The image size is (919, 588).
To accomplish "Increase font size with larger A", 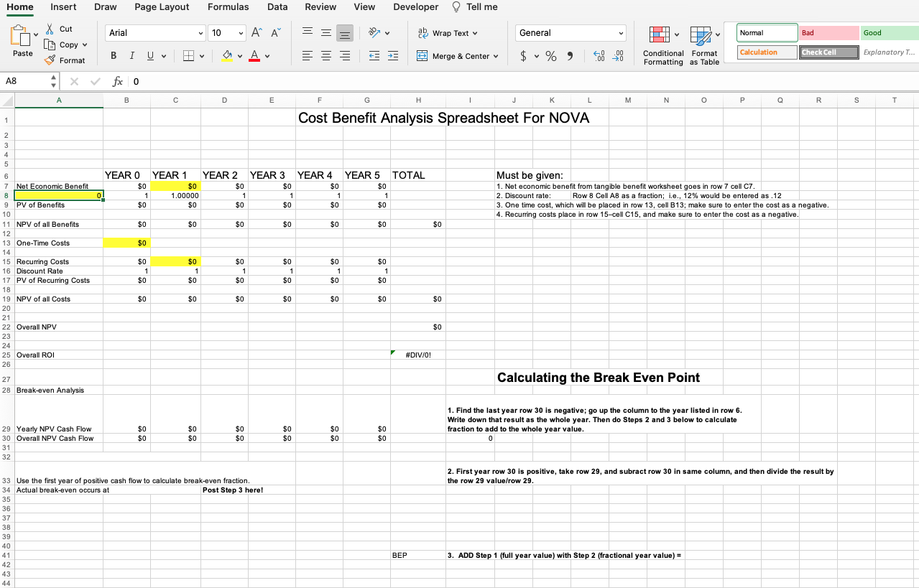I will coord(258,33).
